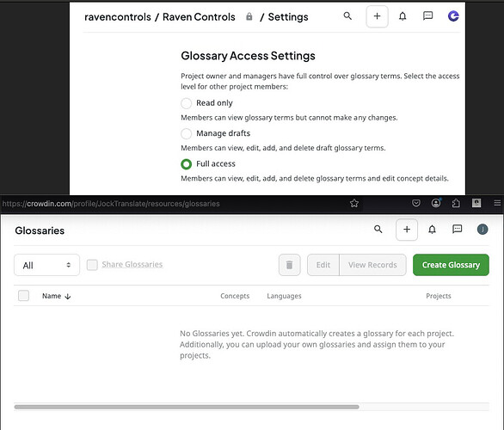
Task: Tick the Share Glossaries checkbox
Action: pos(92,265)
